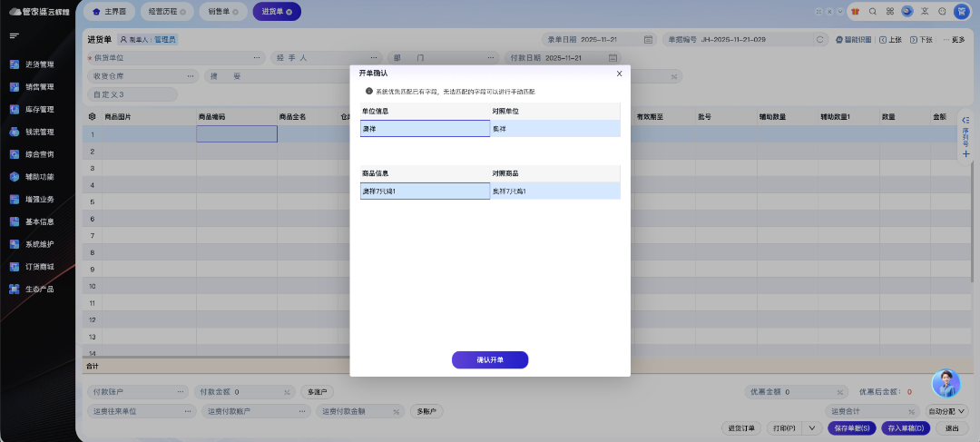Click the refresh icon beside 单据编号
Image resolution: width=980 pixels, height=442 pixels.
pos(820,40)
